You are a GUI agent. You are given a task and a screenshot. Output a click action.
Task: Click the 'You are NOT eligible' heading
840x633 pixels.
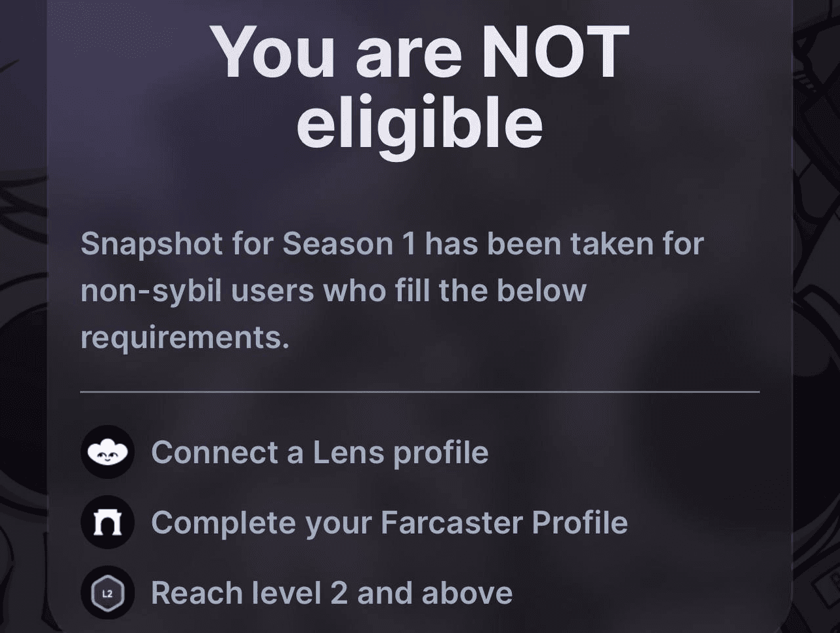tap(419, 89)
